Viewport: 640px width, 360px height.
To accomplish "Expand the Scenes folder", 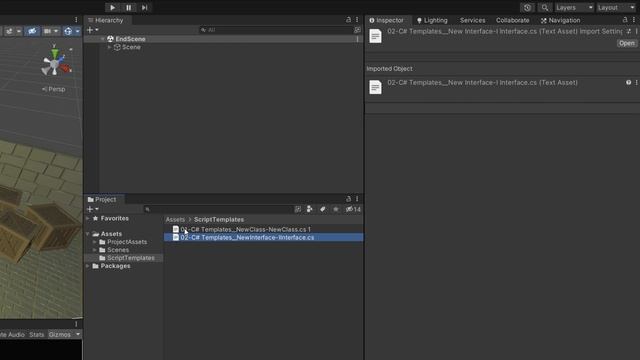I will click(x=95, y=250).
